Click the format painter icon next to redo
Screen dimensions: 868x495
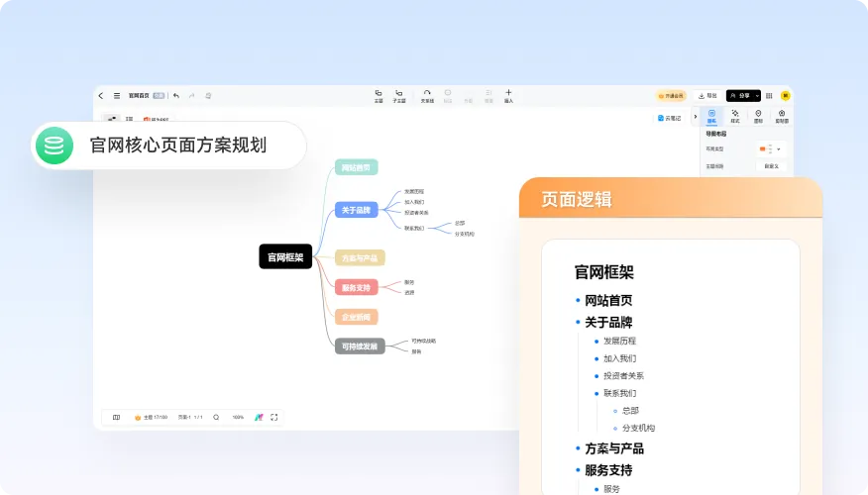tap(208, 96)
